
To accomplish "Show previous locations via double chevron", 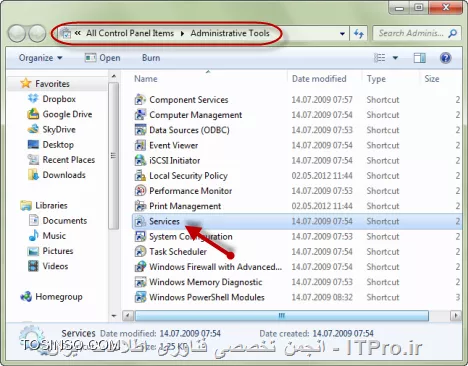I will (x=78, y=33).
